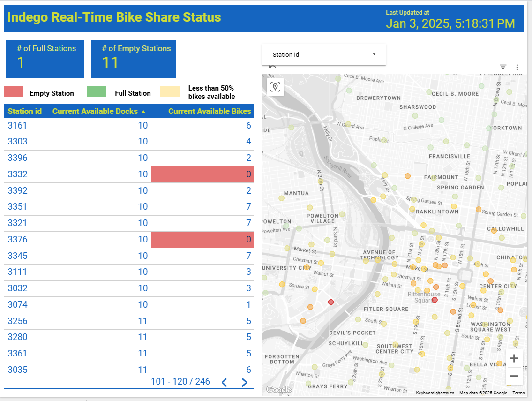This screenshot has height=401, width=532.
Task: Click the Map data ©2025 Google attribution
Action: [483, 393]
